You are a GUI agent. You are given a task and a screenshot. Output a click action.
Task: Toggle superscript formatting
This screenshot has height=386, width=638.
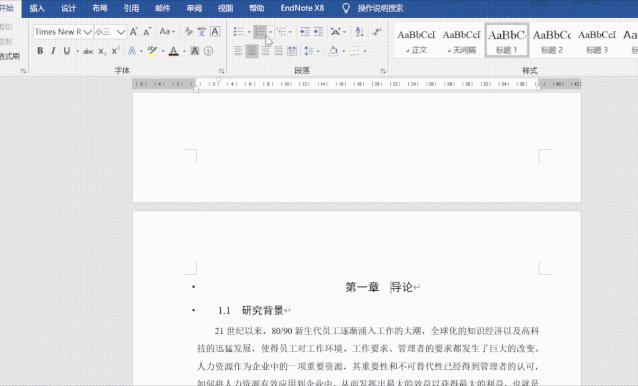[116, 51]
